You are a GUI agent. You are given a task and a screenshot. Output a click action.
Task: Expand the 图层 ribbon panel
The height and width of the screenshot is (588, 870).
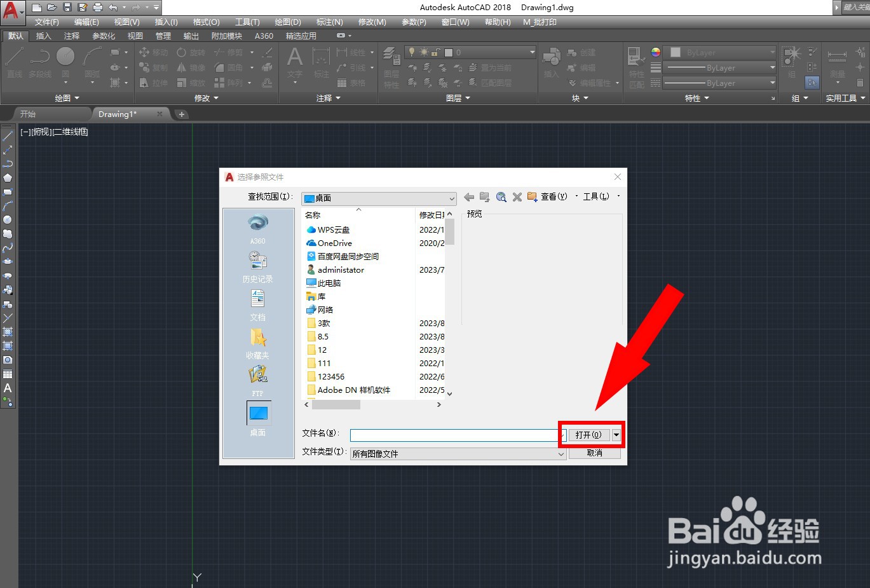coord(458,99)
